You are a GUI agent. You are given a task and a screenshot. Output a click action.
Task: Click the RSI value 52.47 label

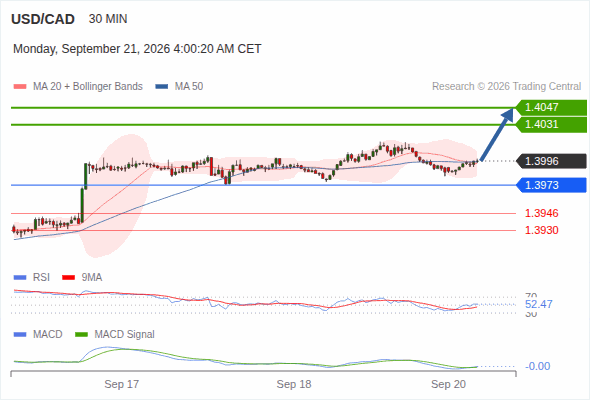pos(539,304)
